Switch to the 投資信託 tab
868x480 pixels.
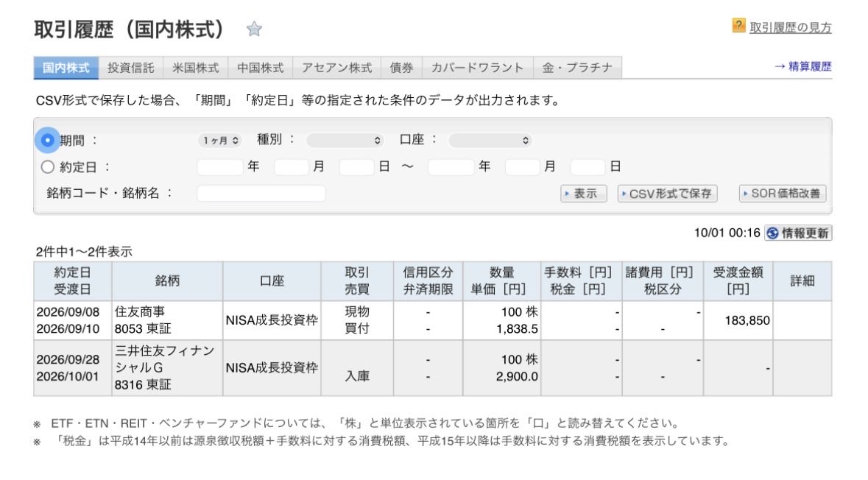(x=130, y=68)
